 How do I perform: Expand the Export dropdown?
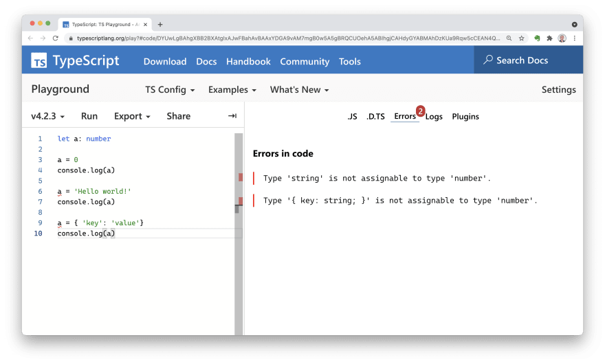(132, 116)
